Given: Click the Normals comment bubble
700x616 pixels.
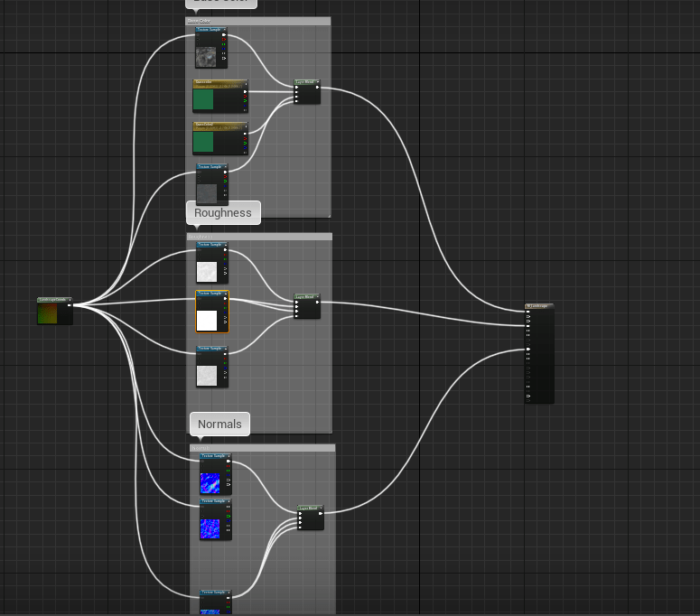Looking at the screenshot, I should coord(219,424).
